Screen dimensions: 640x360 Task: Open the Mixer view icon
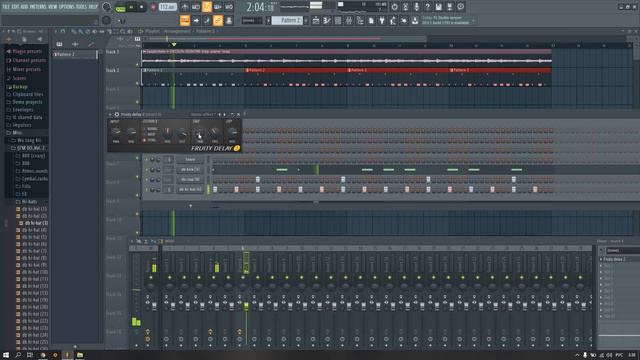click(x=349, y=20)
